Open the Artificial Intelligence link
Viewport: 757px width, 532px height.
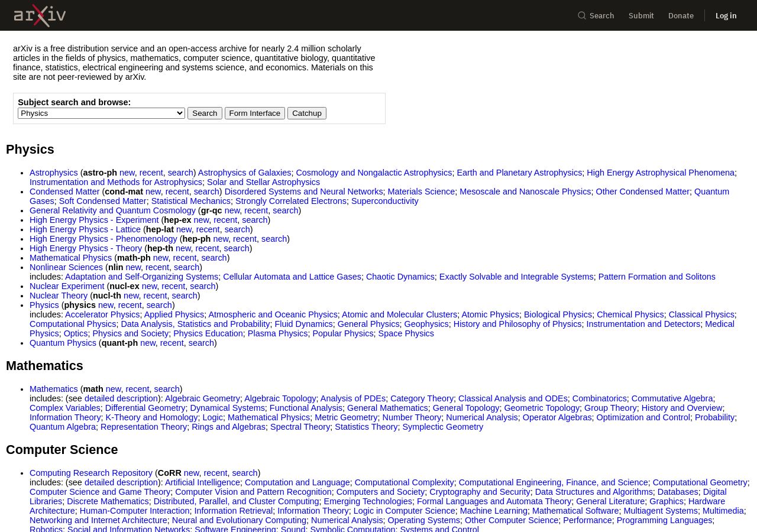pyautogui.click(x=202, y=482)
